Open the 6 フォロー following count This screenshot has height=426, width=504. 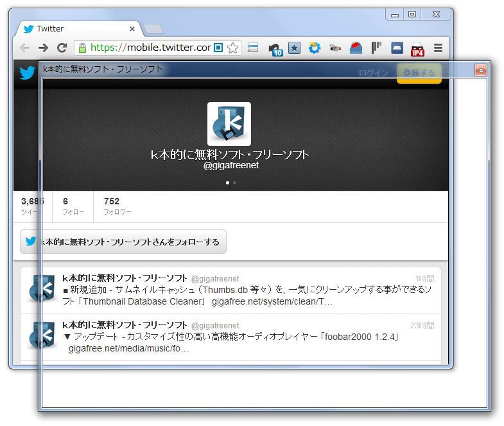tap(73, 206)
